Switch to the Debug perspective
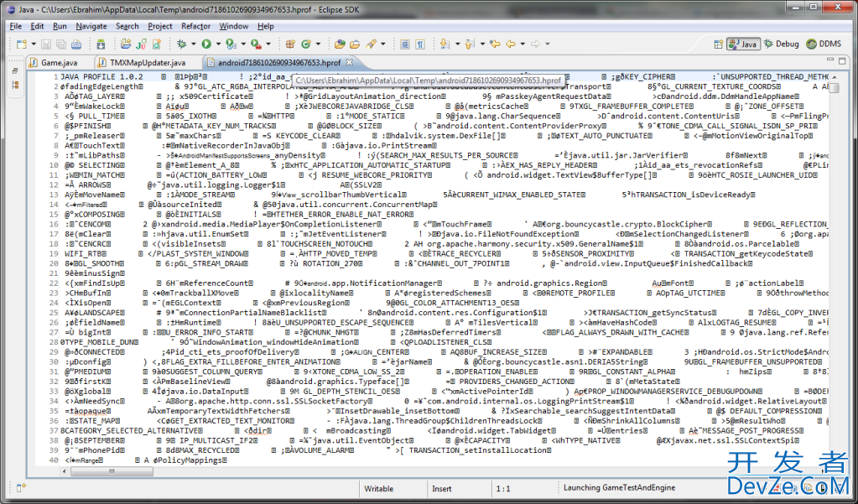Image resolution: width=858 pixels, height=504 pixels. pyautogui.click(x=781, y=44)
